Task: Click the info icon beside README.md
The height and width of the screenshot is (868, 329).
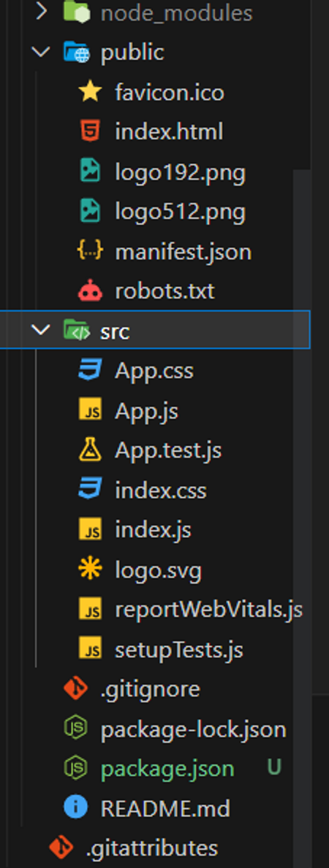Action: pos(76,808)
